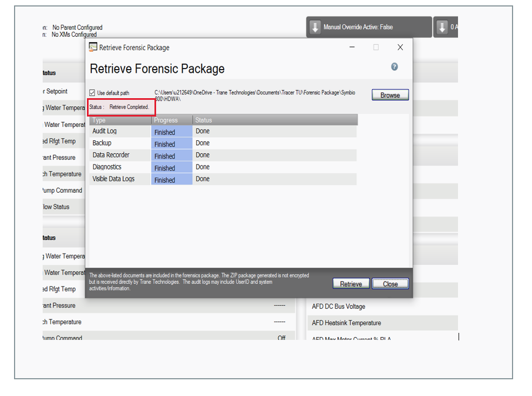Select the Diagnostics row

pos(223,167)
